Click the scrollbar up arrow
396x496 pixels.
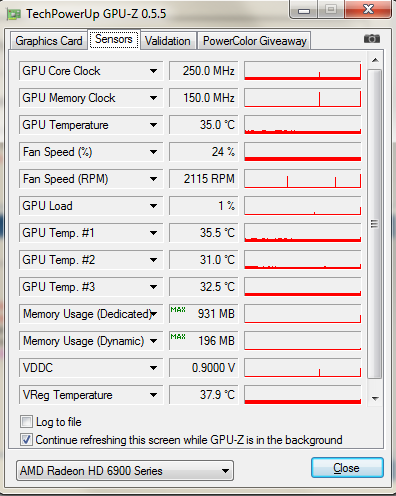[x=375, y=60]
